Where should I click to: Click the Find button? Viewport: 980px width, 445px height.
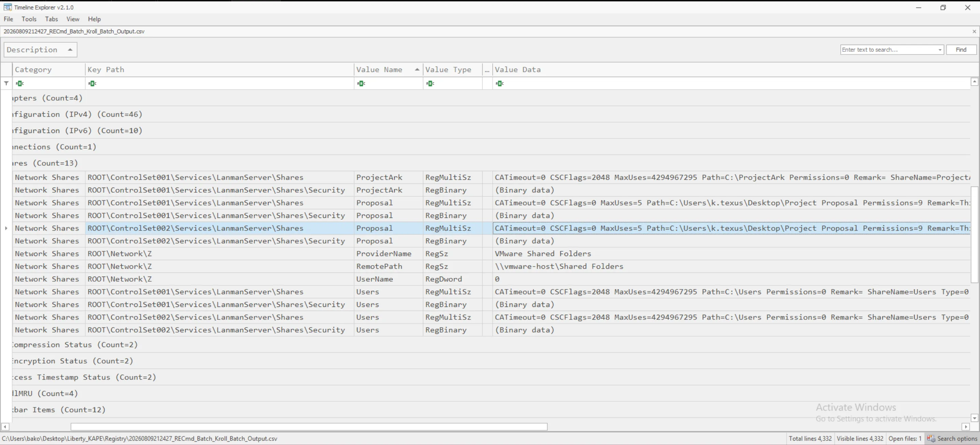[961, 49]
